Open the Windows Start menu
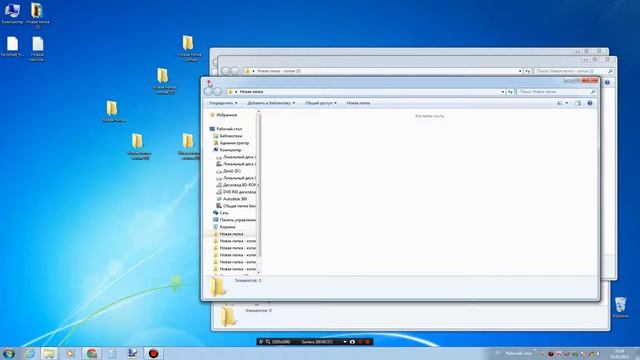640x360 pixels. [9, 353]
